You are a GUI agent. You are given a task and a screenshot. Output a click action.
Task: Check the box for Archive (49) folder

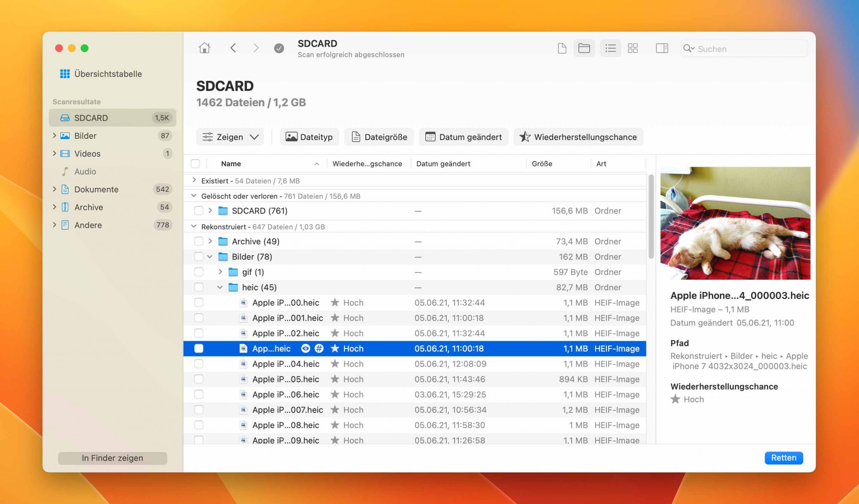[199, 242]
